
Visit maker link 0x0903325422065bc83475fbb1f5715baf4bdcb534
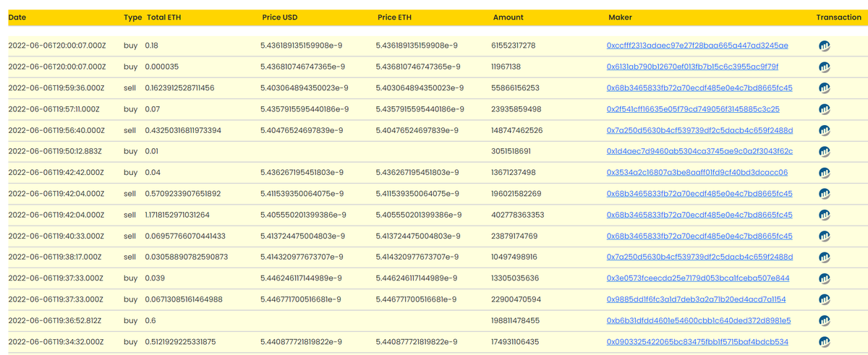coord(697,342)
